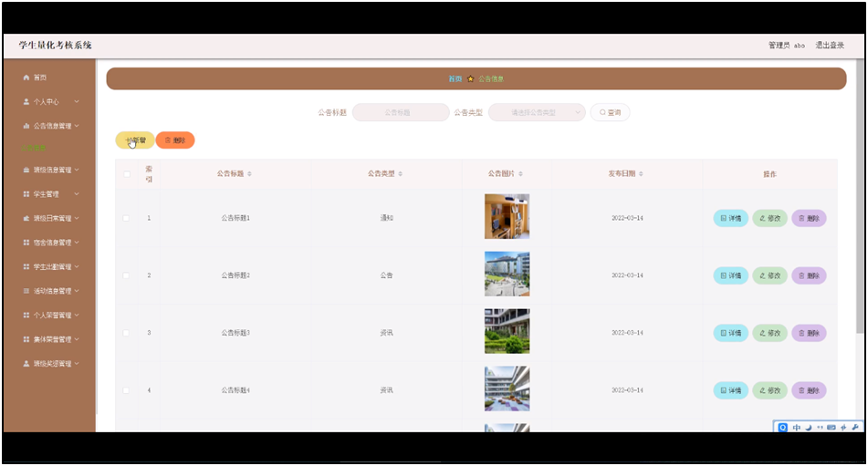The width and height of the screenshot is (868, 466).
Task: Click the 管理员 abc account label
Action: coord(786,46)
